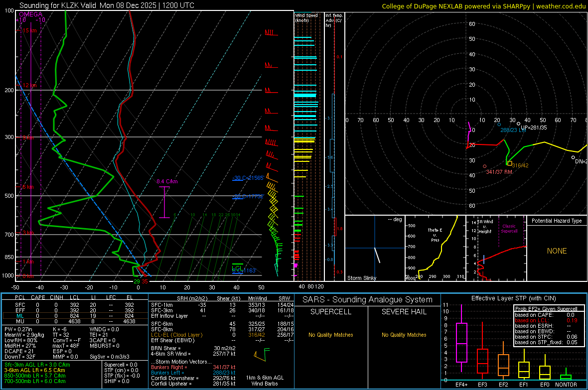Image resolution: width=588 pixels, height=390 pixels.
Task: Click the 'Wind Speed (knots)' panel header
Action: [306, 17]
